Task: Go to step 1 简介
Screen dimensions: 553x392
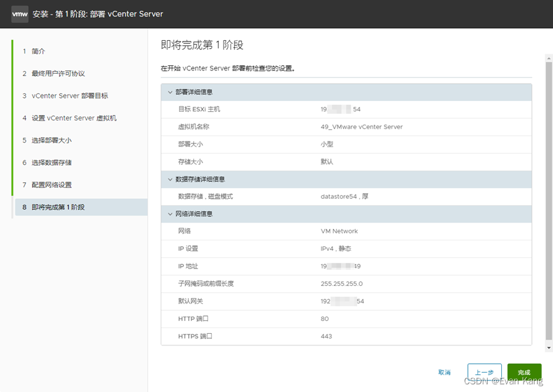Action: 38,51
